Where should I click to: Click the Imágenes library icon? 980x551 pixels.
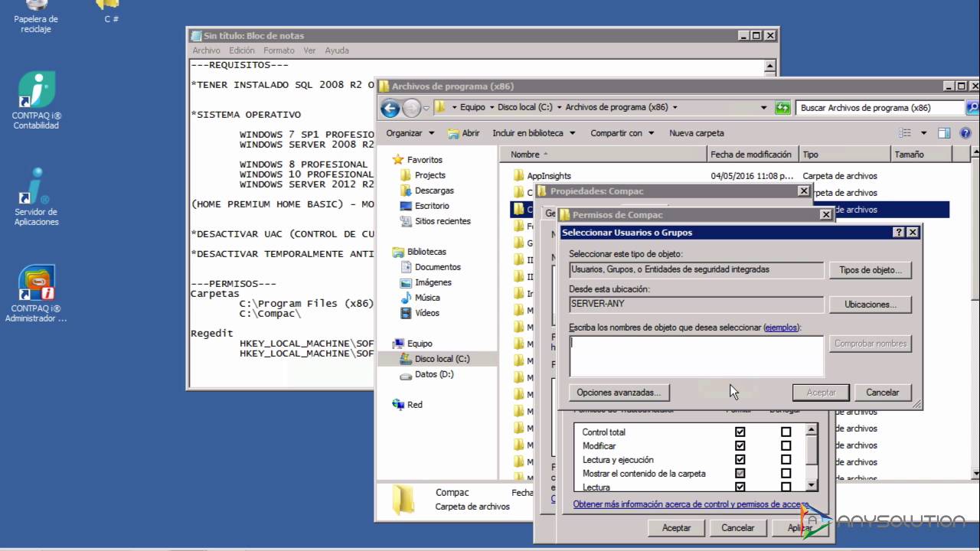406,282
